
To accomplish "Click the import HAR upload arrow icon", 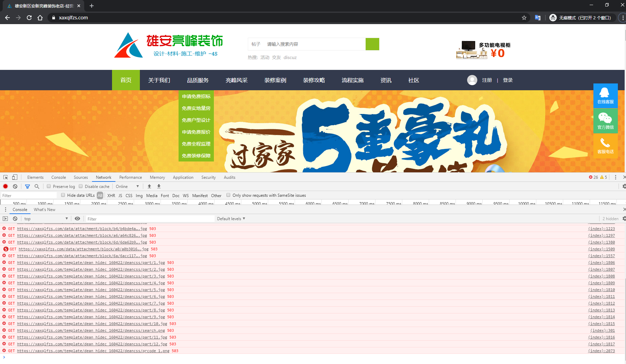I will coord(149,186).
